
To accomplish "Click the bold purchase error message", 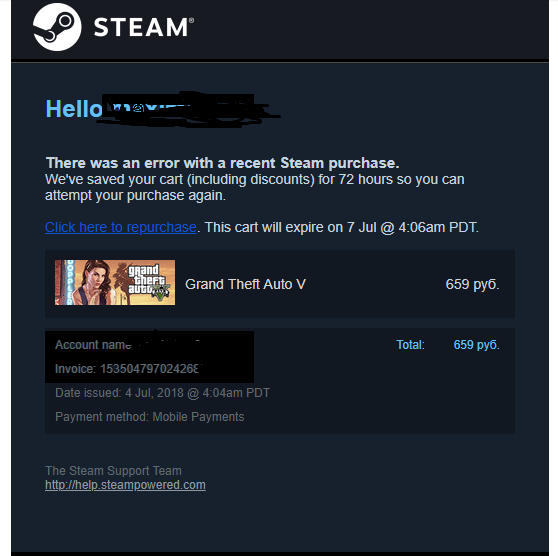I will coord(223,163).
